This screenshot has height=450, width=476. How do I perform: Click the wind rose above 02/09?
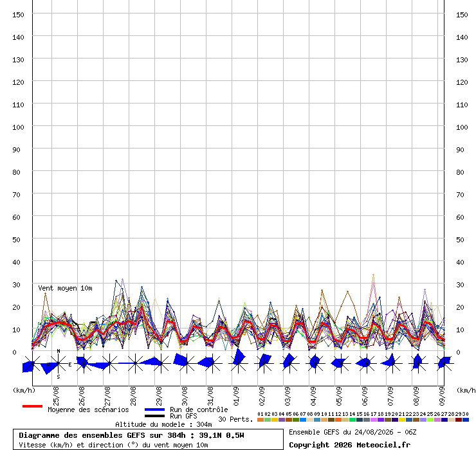point(264,363)
